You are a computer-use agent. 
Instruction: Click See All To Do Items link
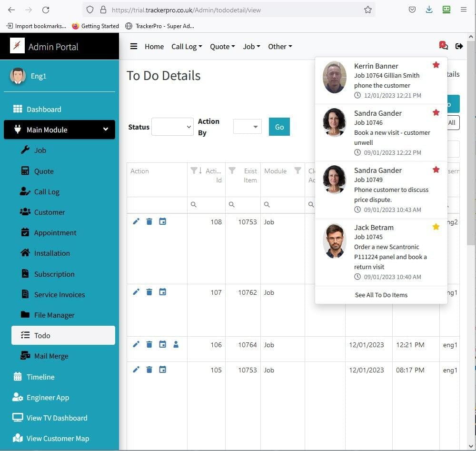[381, 295]
